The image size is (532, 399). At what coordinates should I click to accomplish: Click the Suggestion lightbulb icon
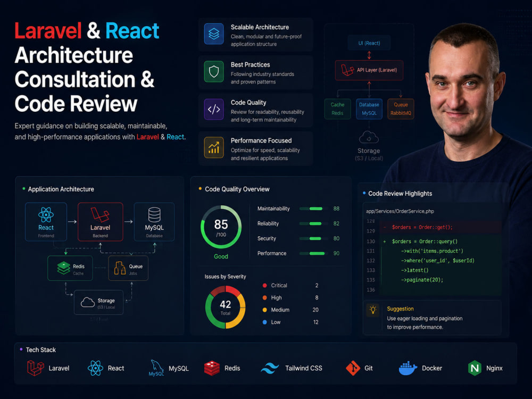(373, 310)
